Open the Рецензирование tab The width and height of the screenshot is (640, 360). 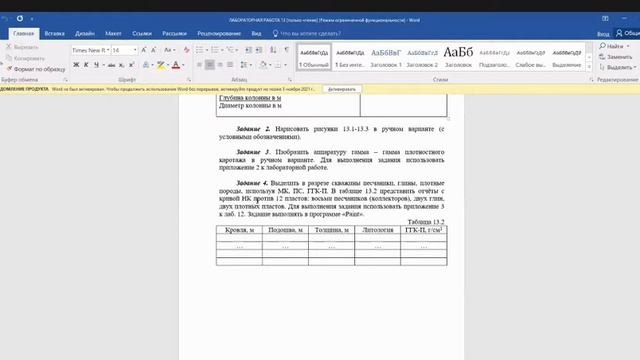click(x=219, y=33)
